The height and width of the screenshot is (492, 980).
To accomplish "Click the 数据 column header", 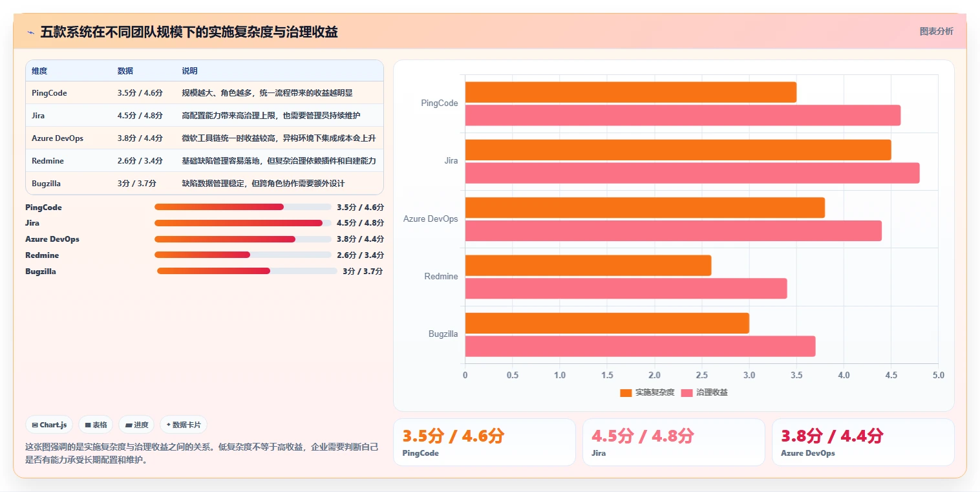I will (x=125, y=71).
